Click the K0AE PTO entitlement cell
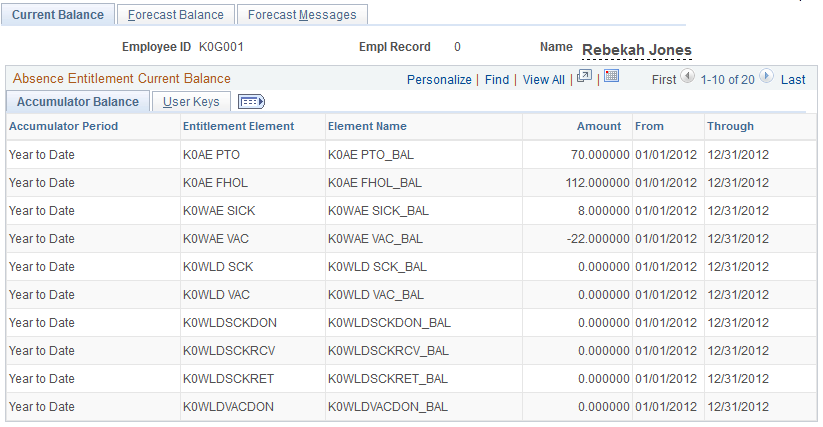Viewport: 823px width, 427px height. 211,155
